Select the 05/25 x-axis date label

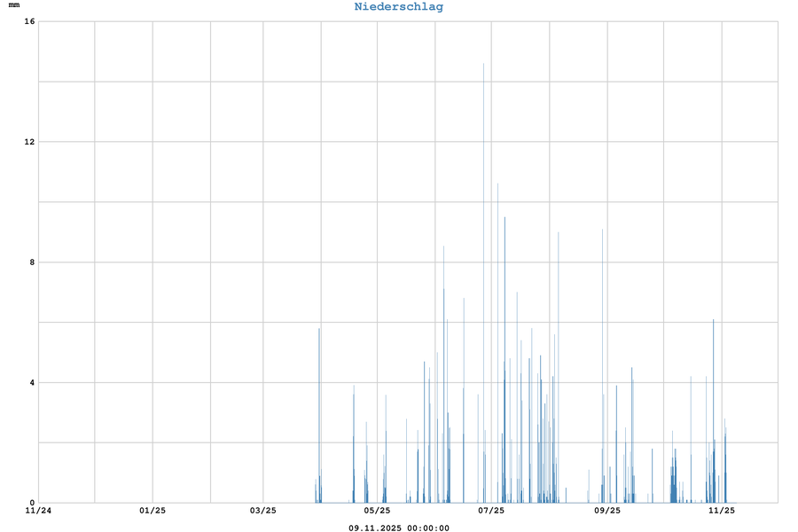click(377, 511)
